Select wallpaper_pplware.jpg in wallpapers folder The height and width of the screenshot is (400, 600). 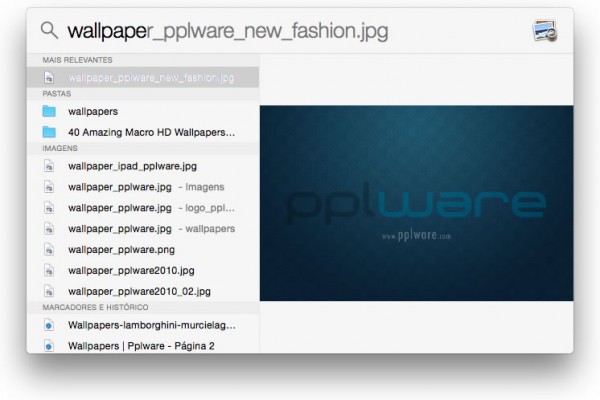pos(143,229)
